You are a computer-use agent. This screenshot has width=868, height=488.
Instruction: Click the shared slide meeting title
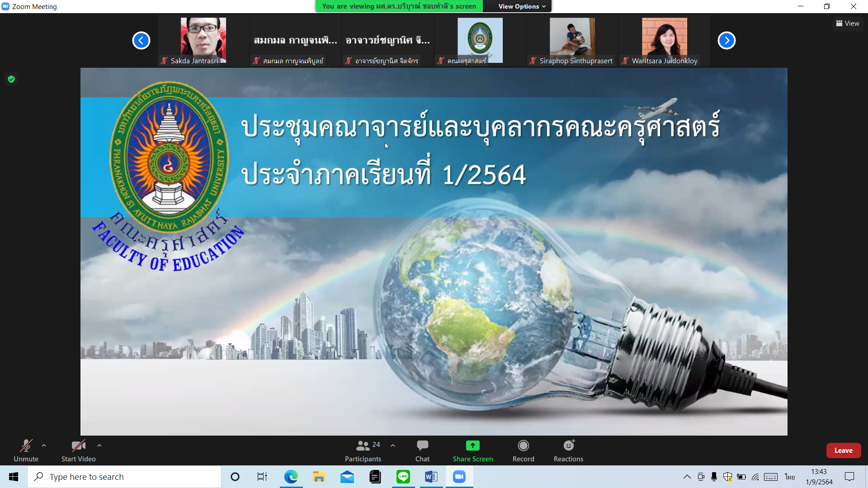481,149
